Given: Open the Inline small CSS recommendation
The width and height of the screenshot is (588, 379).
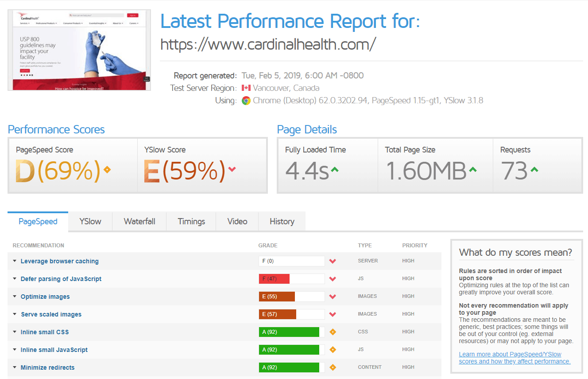Looking at the screenshot, I should 45,332.
